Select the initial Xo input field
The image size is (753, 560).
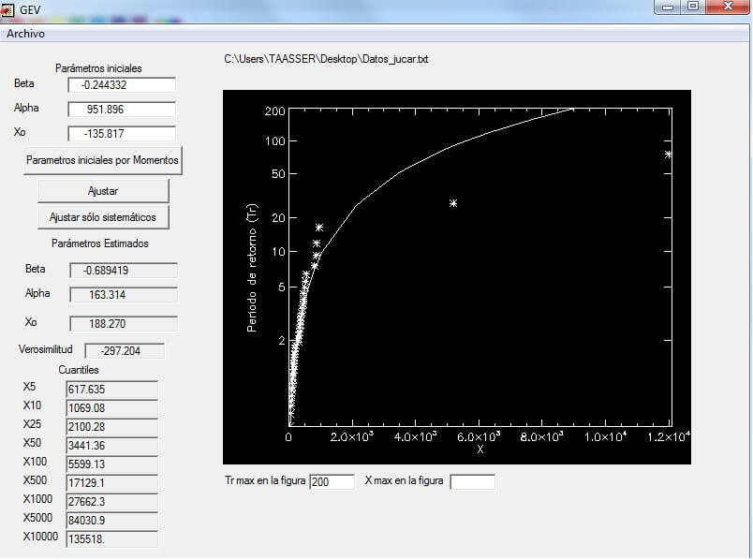point(122,133)
